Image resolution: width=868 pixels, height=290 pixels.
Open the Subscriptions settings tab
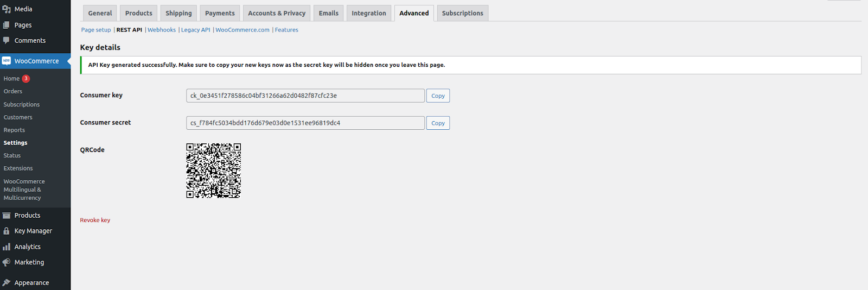tap(462, 13)
